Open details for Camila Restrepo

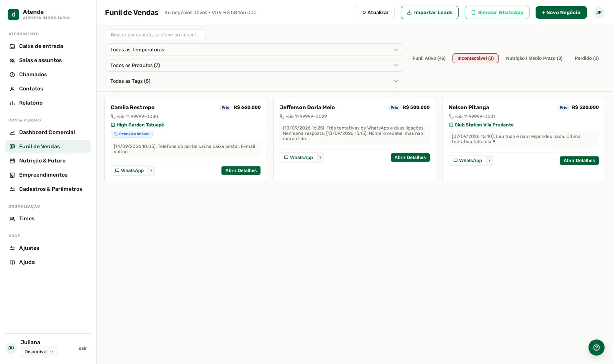[x=241, y=171]
